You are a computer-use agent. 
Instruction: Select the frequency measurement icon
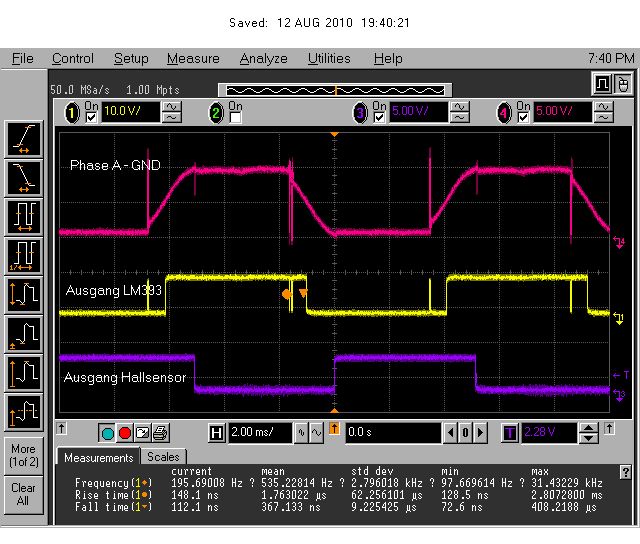point(24,256)
